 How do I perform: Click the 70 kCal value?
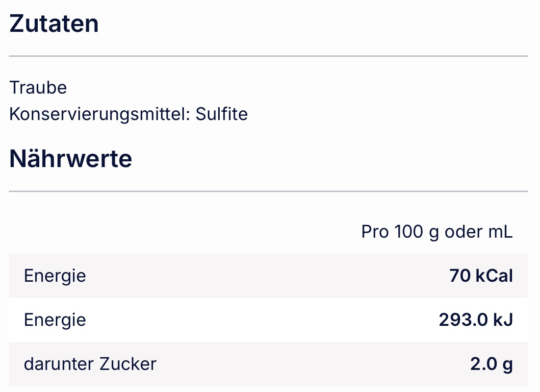pos(481,276)
